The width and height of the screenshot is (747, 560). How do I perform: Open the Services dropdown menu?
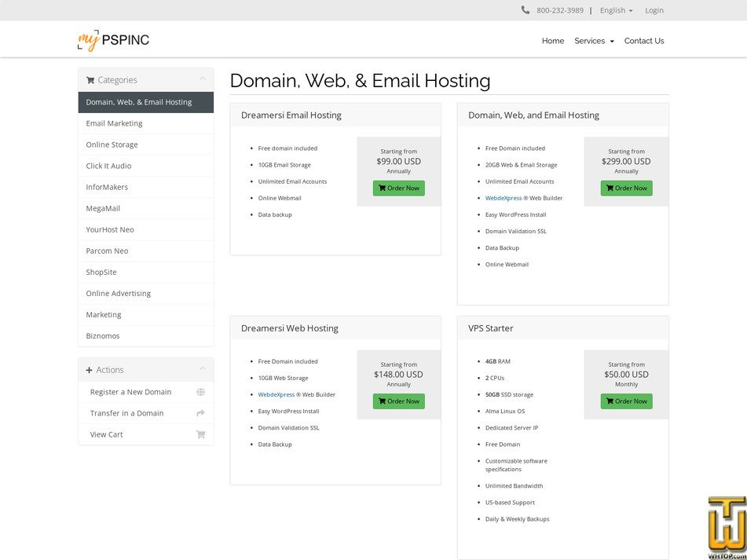tap(594, 41)
